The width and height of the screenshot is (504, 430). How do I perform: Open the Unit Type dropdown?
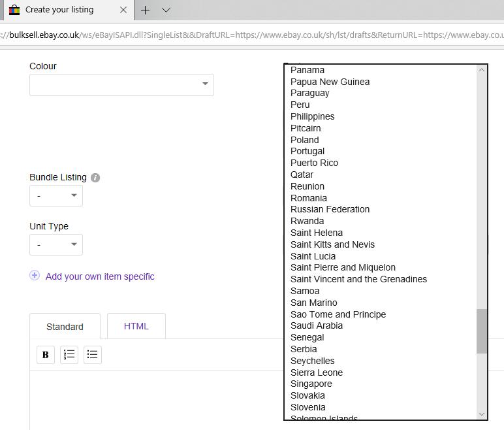click(56, 244)
